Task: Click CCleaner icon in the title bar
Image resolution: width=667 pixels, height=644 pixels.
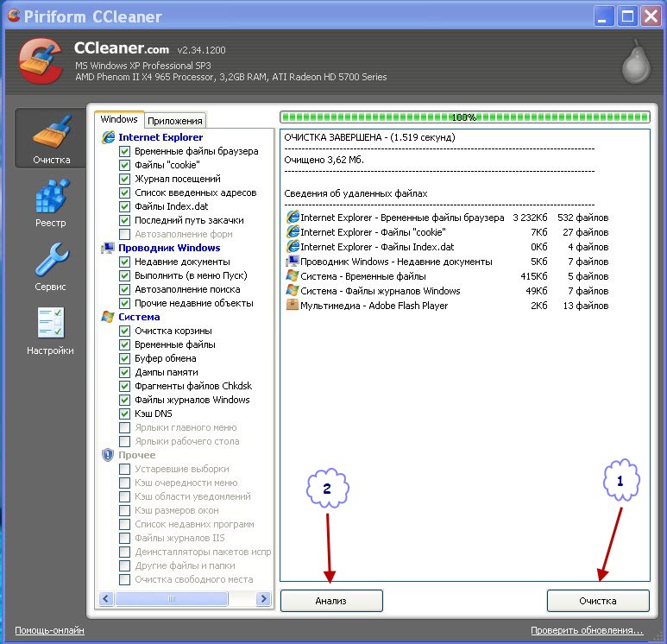Action: click(14, 16)
